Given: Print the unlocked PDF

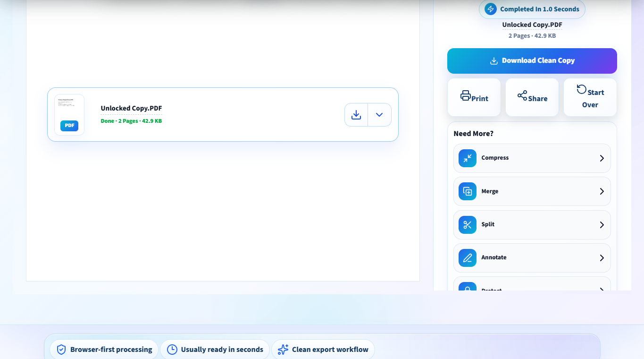Looking at the screenshot, I should pos(474,97).
